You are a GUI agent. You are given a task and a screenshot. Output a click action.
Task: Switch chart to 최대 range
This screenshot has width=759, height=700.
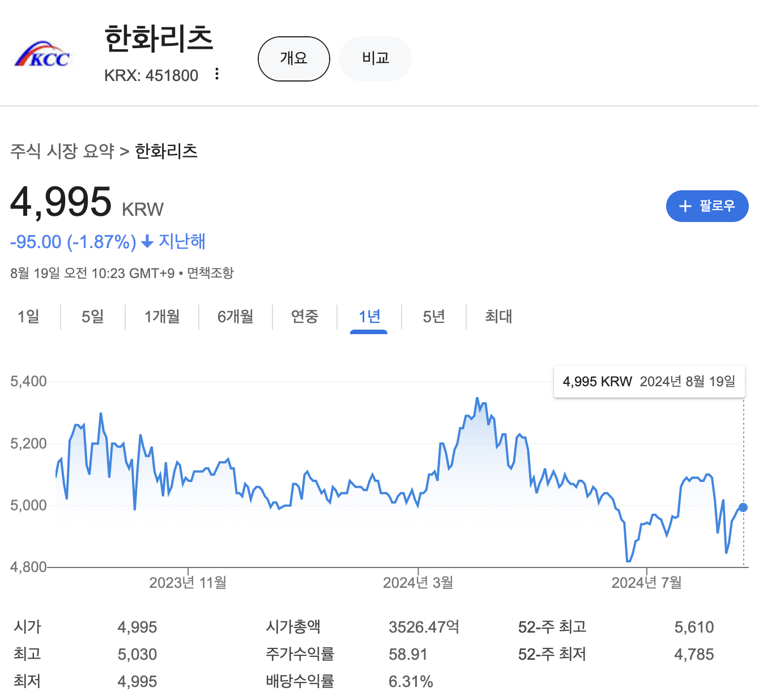click(x=498, y=317)
